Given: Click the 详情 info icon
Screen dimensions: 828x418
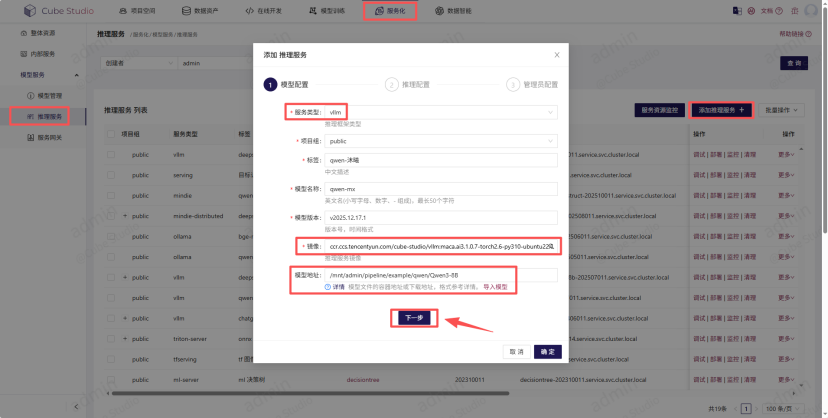Looking at the screenshot, I should pyautogui.click(x=328, y=287).
